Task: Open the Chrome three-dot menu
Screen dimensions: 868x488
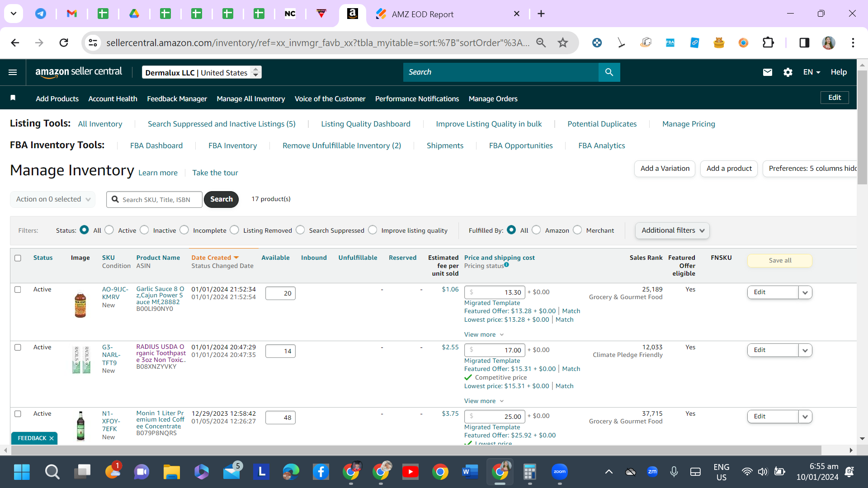Action: coord(853,42)
